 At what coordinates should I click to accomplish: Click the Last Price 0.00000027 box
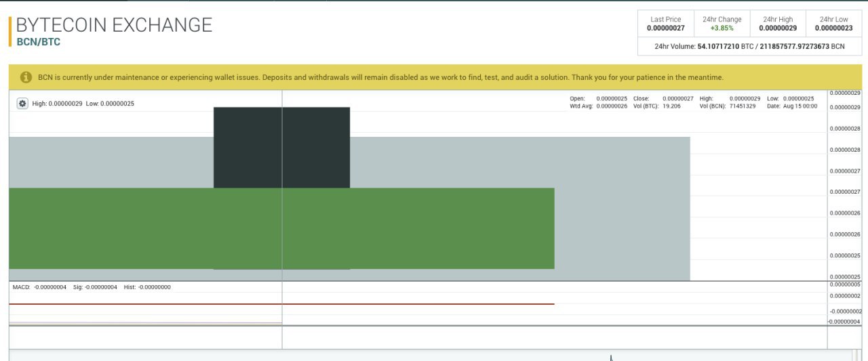[666, 24]
